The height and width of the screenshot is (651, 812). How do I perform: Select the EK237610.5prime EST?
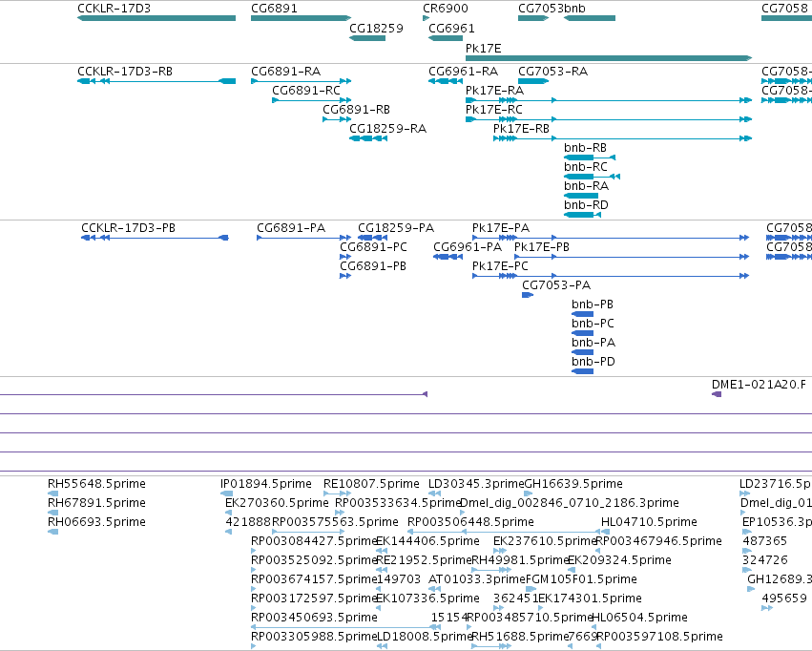[x=500, y=551]
